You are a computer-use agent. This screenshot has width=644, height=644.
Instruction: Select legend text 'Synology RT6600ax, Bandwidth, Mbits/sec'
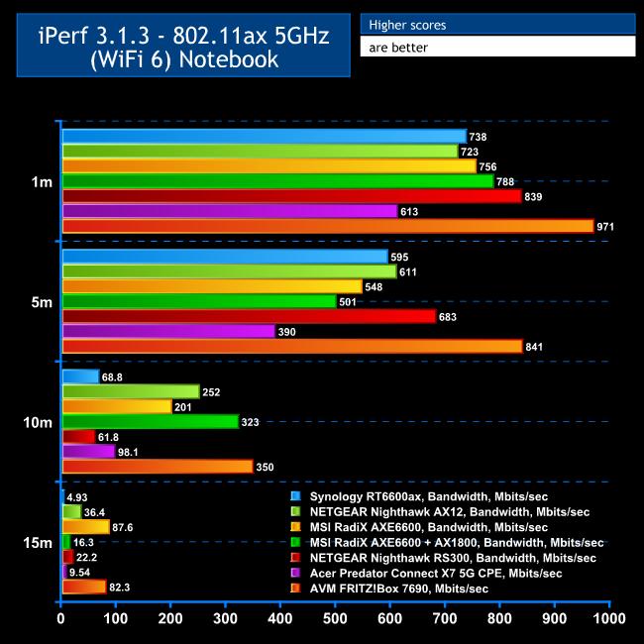pyautogui.click(x=429, y=497)
